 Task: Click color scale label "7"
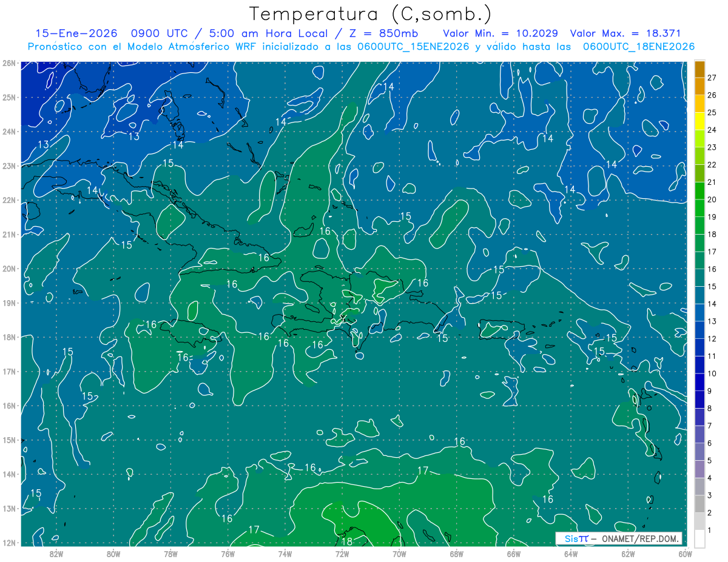pyautogui.click(x=711, y=426)
